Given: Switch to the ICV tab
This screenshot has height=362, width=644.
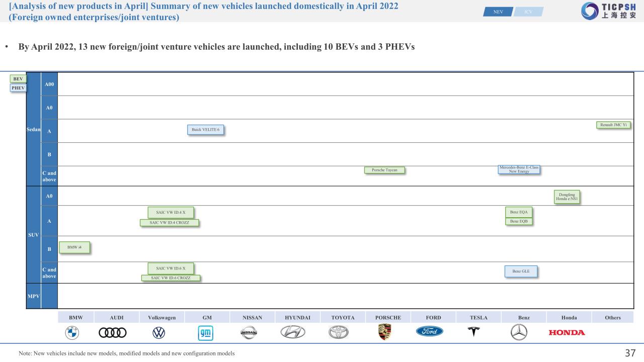Looking at the screenshot, I should [528, 12].
